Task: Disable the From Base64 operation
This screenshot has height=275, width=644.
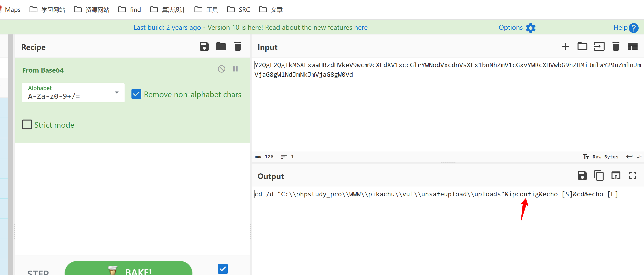Action: pyautogui.click(x=221, y=69)
